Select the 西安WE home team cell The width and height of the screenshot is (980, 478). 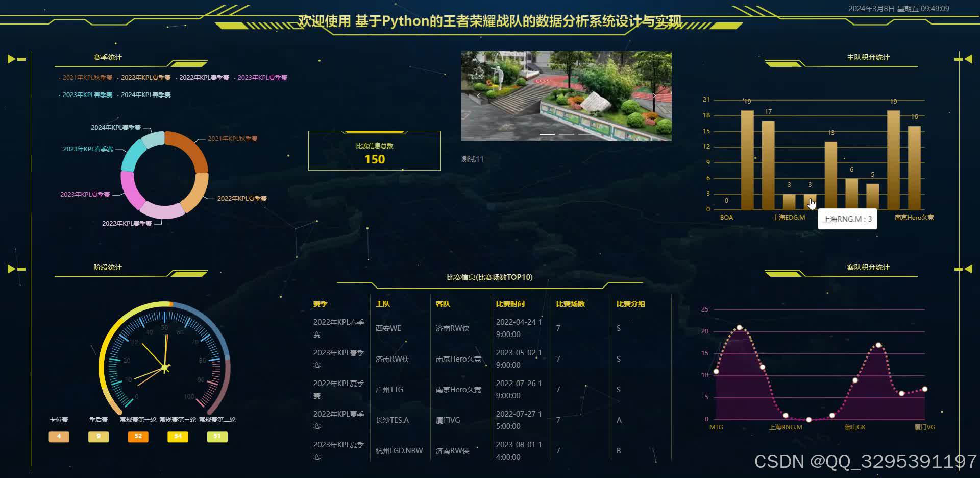coord(388,328)
